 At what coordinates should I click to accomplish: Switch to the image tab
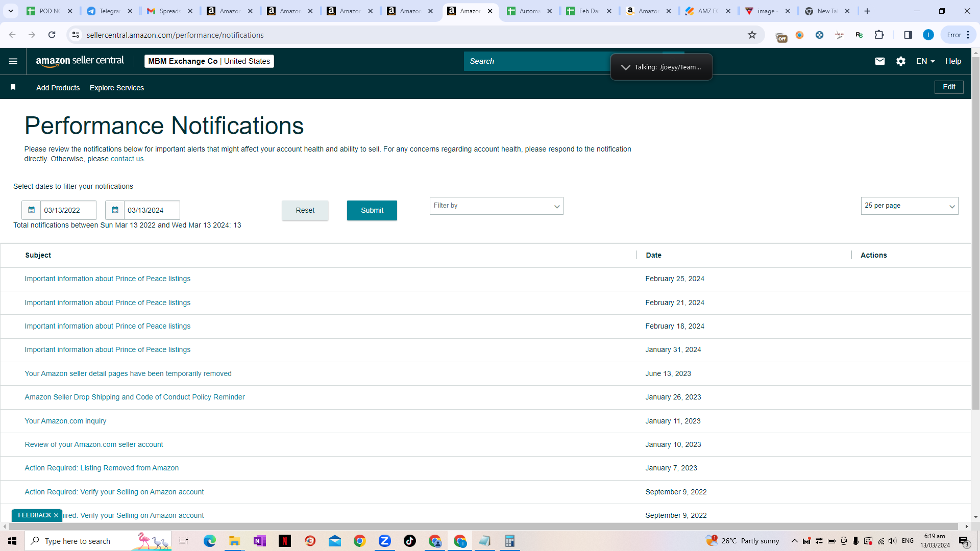[x=767, y=11]
